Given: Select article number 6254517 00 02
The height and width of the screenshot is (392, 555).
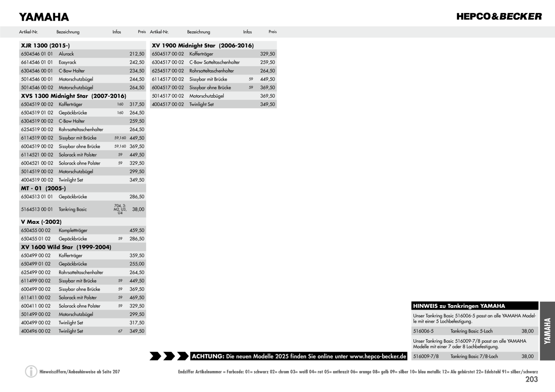Looking at the screenshot, I should 168,71.
